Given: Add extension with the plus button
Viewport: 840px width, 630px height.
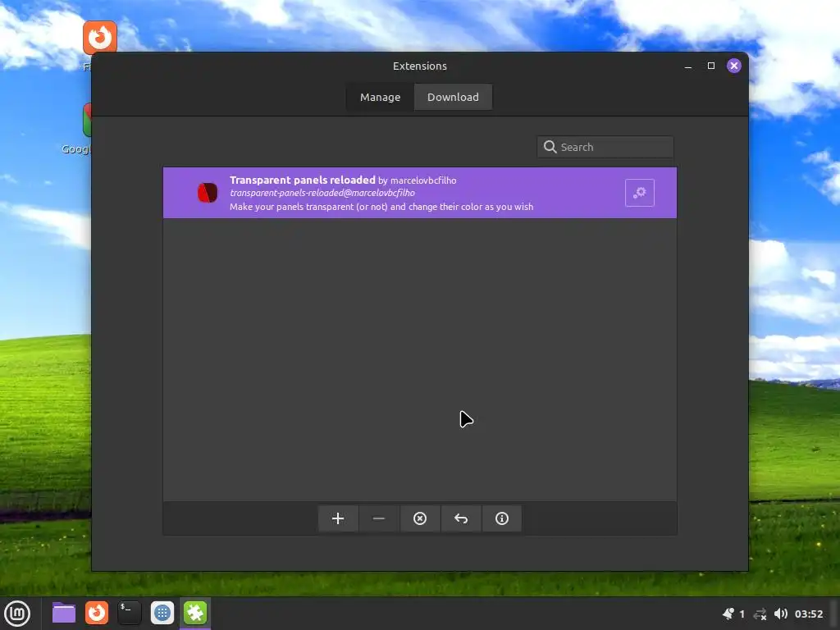Looking at the screenshot, I should [338, 518].
